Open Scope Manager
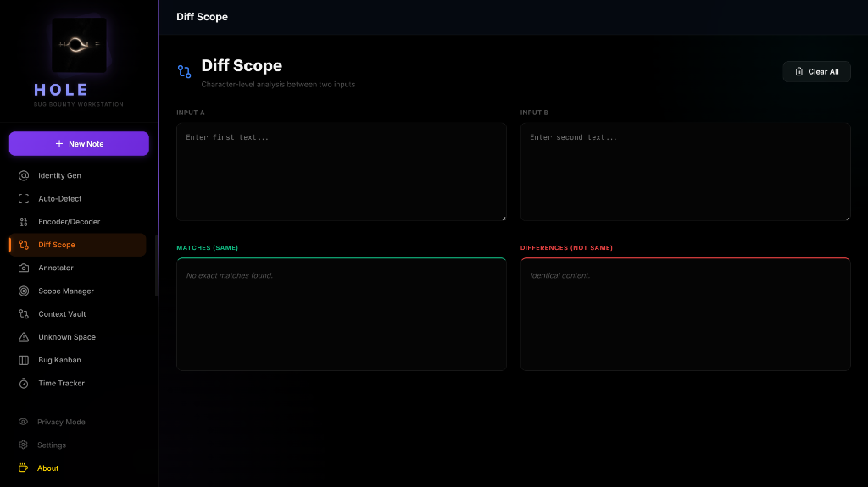This screenshot has height=487, width=868. (x=77, y=291)
